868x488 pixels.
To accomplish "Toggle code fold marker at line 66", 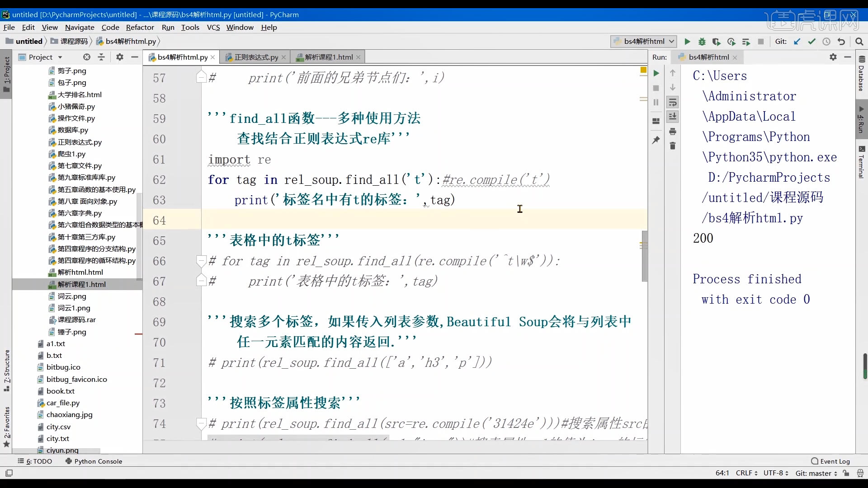I will [x=202, y=261].
